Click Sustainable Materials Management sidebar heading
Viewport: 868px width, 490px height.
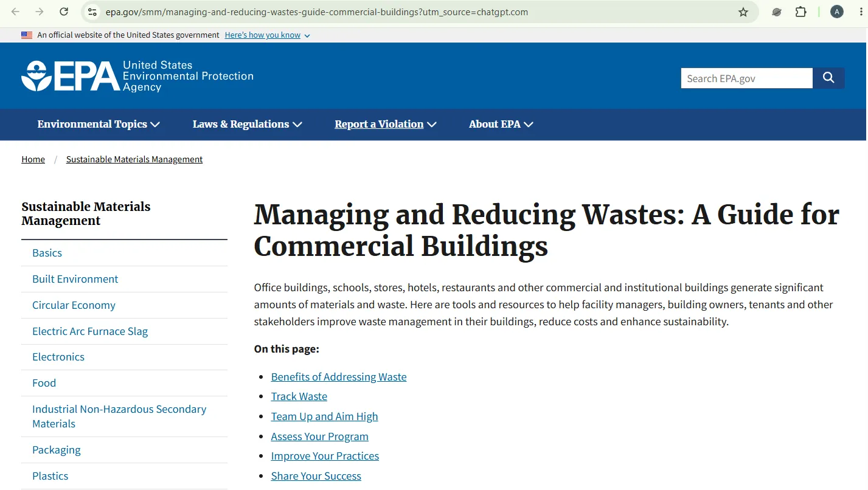[86, 213]
